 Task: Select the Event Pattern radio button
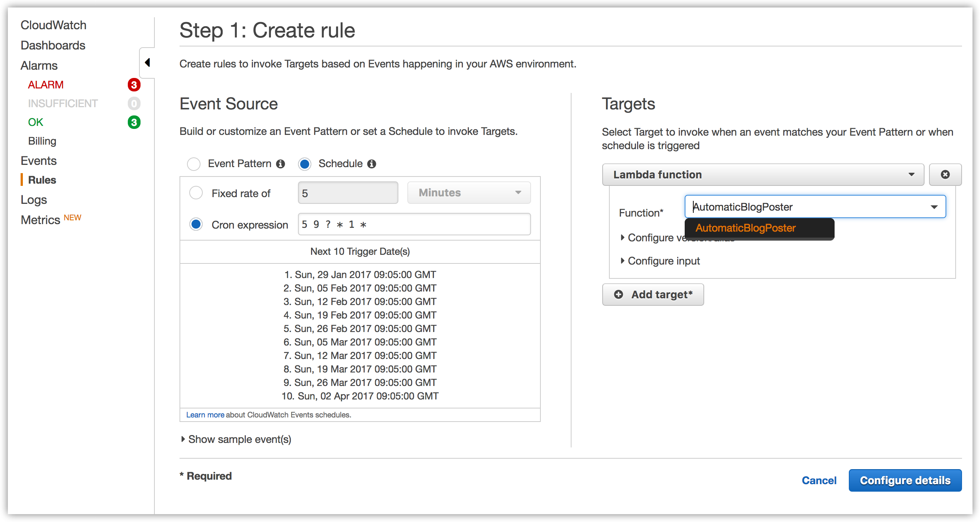point(194,164)
